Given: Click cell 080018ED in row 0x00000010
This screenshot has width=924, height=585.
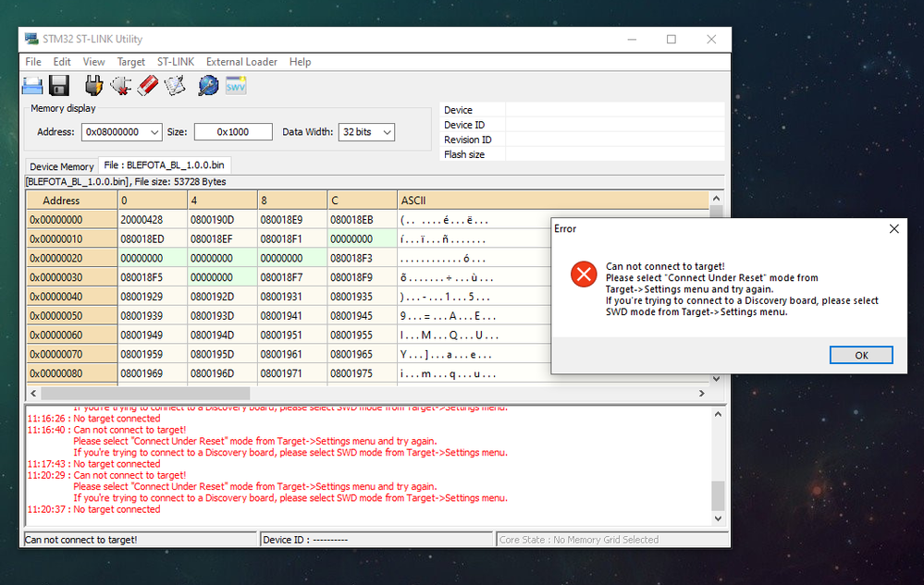Looking at the screenshot, I should pos(153,239).
